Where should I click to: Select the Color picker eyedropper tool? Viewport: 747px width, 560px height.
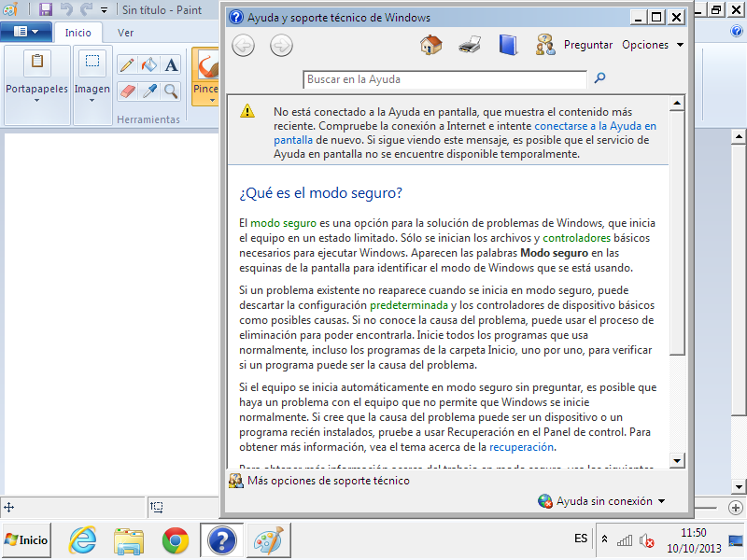coord(149,91)
